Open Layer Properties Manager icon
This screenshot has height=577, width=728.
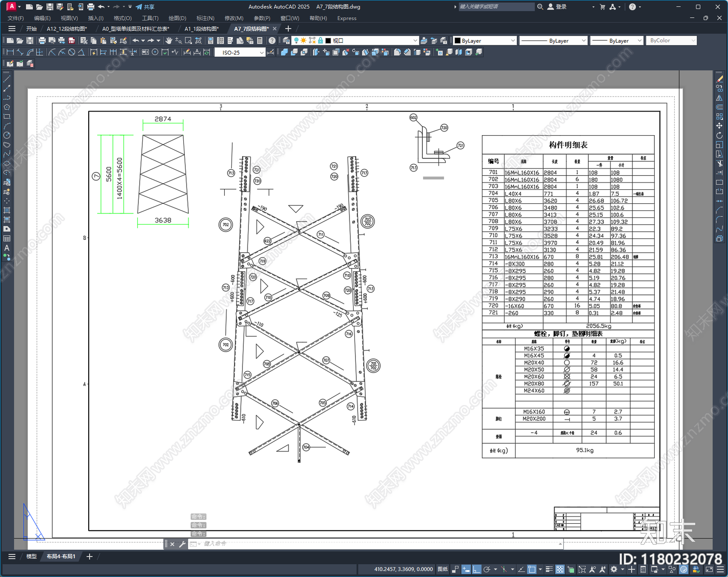click(x=286, y=40)
